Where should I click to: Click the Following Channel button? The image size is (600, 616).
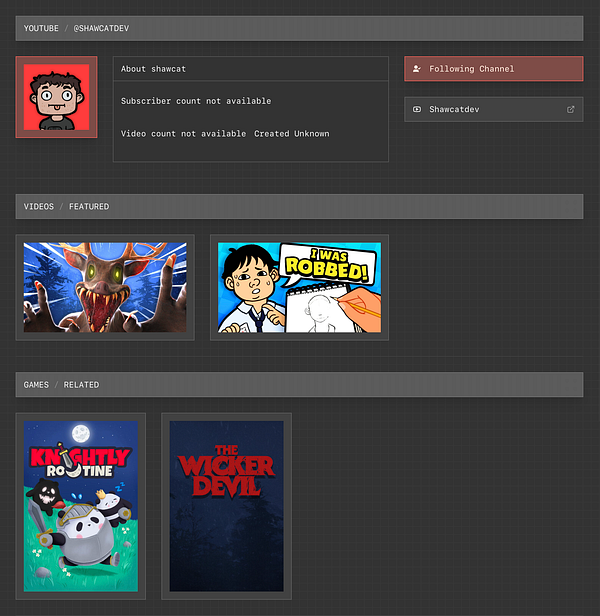(494, 69)
